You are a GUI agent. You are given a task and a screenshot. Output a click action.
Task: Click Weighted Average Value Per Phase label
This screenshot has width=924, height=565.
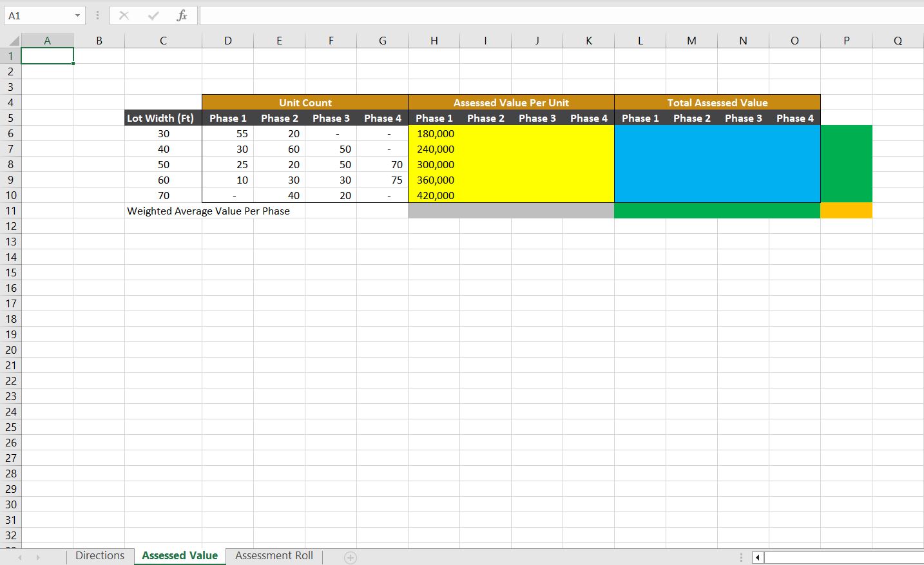click(208, 211)
